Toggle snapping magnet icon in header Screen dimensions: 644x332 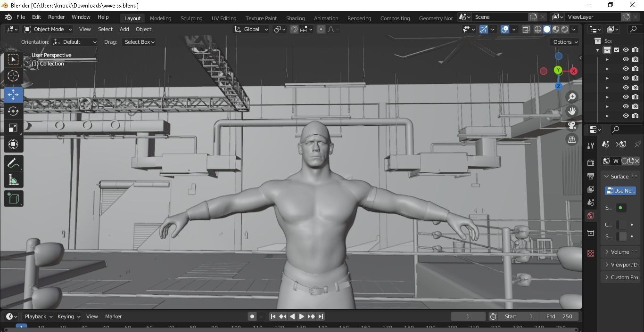(294, 29)
